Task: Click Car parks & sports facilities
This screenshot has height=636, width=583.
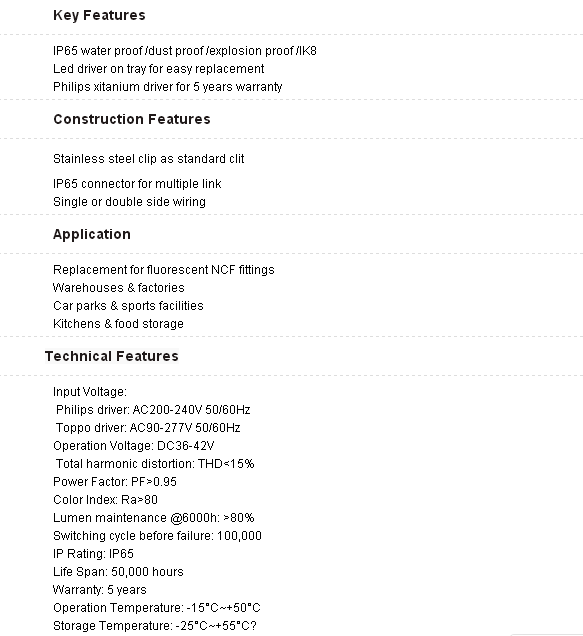Action: click(x=128, y=306)
